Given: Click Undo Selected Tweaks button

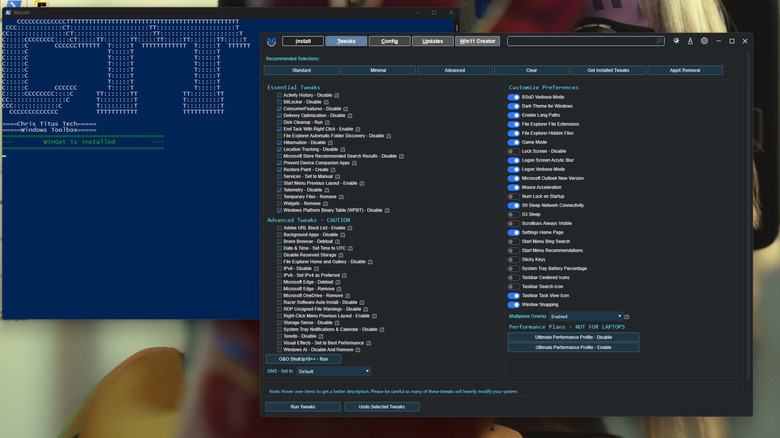Looking at the screenshot, I should click(382, 407).
